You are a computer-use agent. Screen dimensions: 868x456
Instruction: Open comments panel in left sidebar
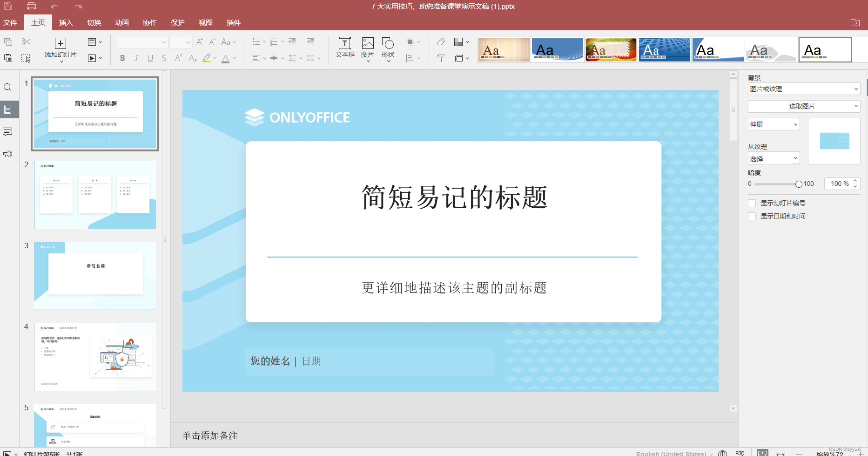pyautogui.click(x=8, y=132)
